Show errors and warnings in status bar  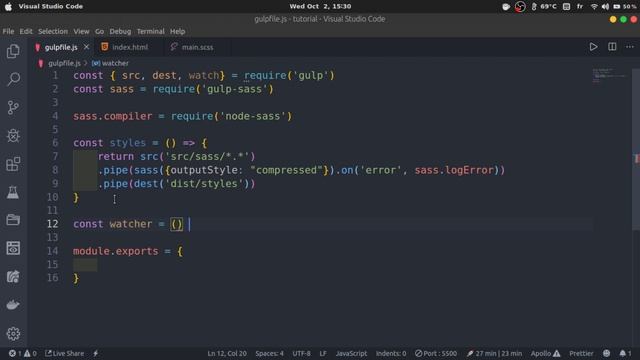pyautogui.click(x=23, y=353)
